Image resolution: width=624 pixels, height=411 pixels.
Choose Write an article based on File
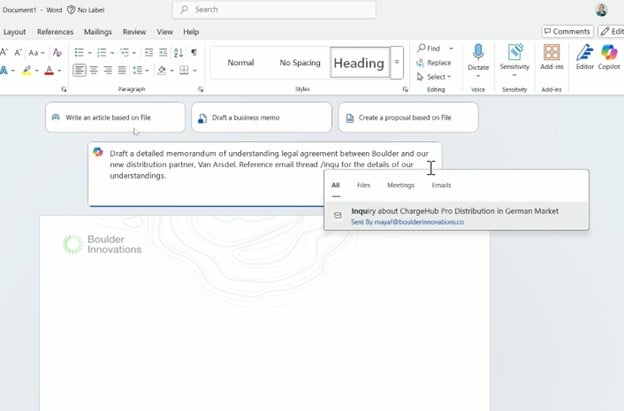pos(115,117)
